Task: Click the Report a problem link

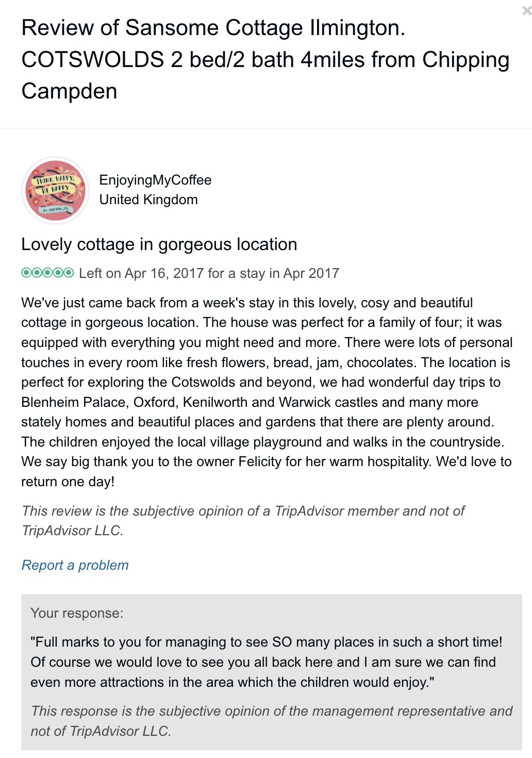Action: [x=75, y=565]
